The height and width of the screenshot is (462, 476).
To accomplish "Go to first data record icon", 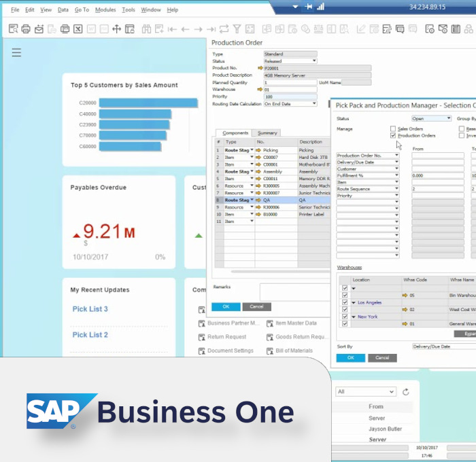I will pyautogui.click(x=172, y=29).
